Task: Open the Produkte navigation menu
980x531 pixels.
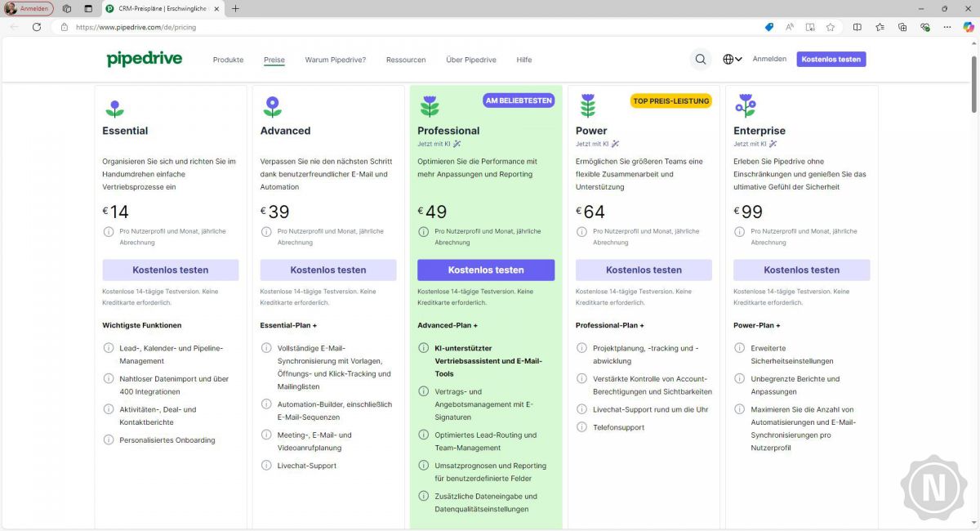Action: point(228,60)
